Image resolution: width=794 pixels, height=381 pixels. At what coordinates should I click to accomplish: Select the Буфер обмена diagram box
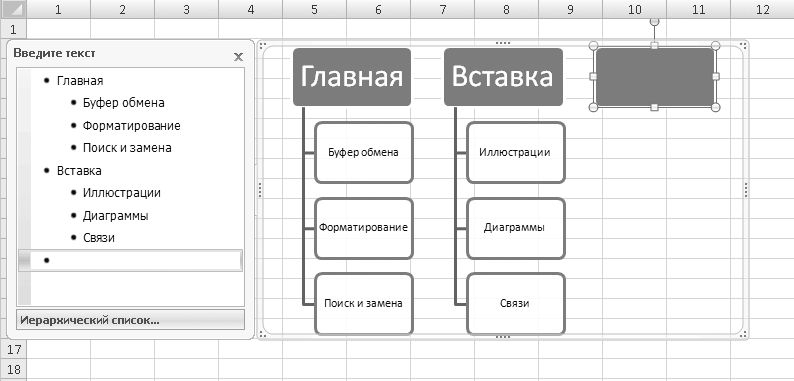click(364, 153)
